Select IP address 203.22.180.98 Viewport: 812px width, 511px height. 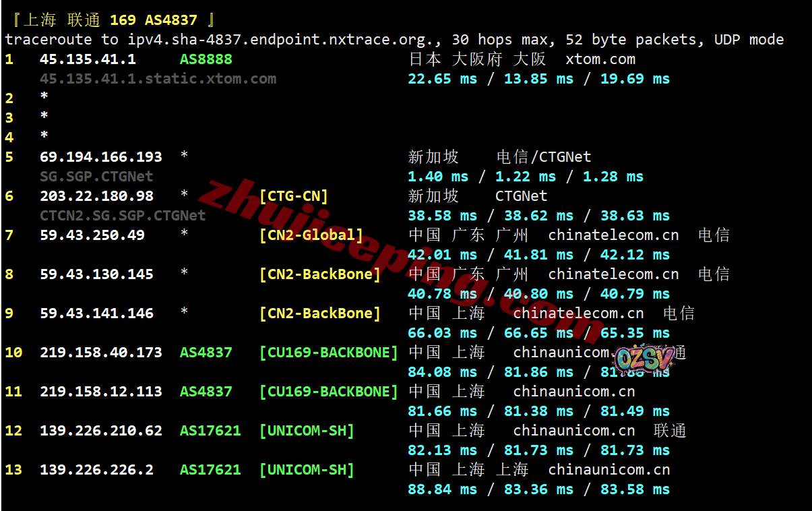pos(96,196)
